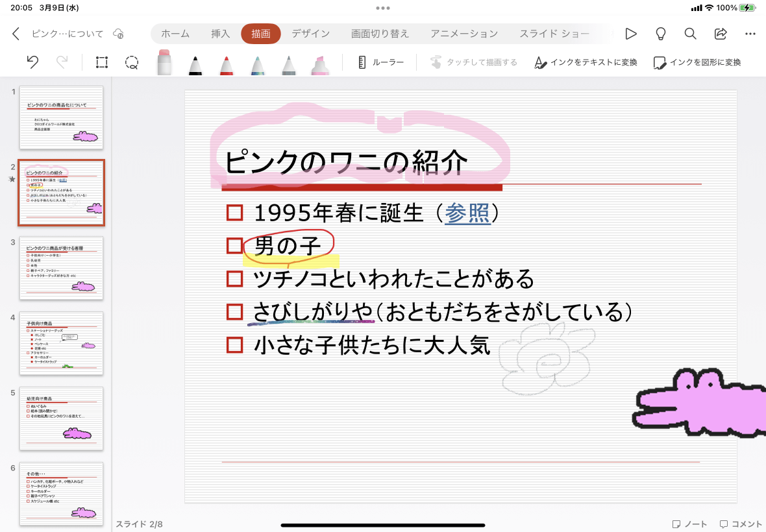
Task: Click the greyed redo arrow
Action: 62,62
